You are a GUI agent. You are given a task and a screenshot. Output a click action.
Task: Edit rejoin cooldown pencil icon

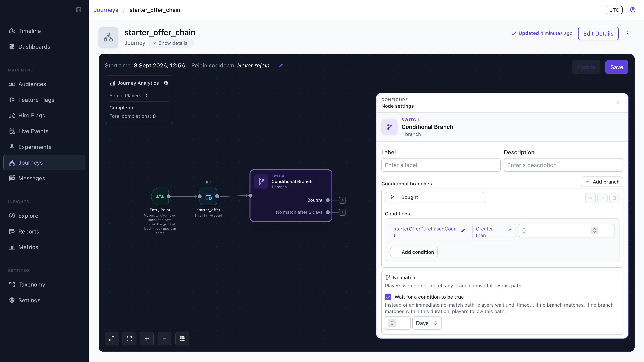click(x=281, y=65)
